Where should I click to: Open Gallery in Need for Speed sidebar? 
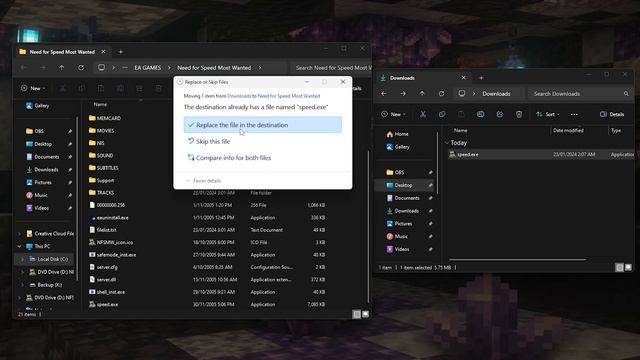tap(38, 106)
